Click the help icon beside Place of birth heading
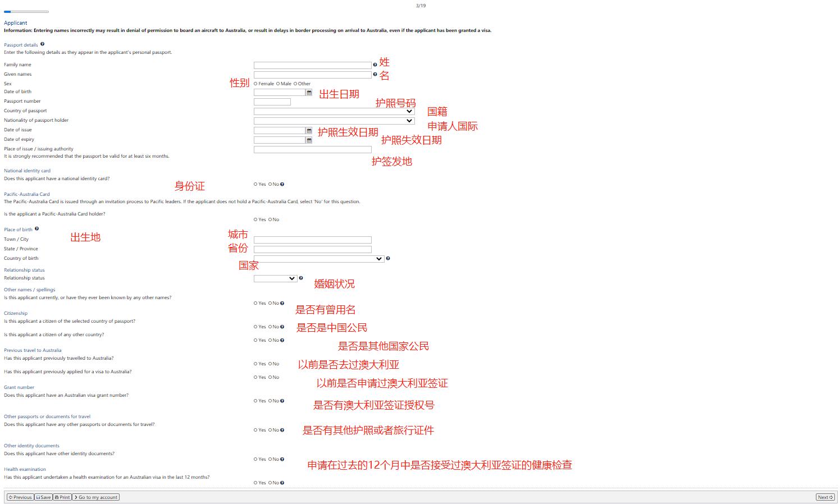Viewport: 840px width, 504px height. click(36, 229)
